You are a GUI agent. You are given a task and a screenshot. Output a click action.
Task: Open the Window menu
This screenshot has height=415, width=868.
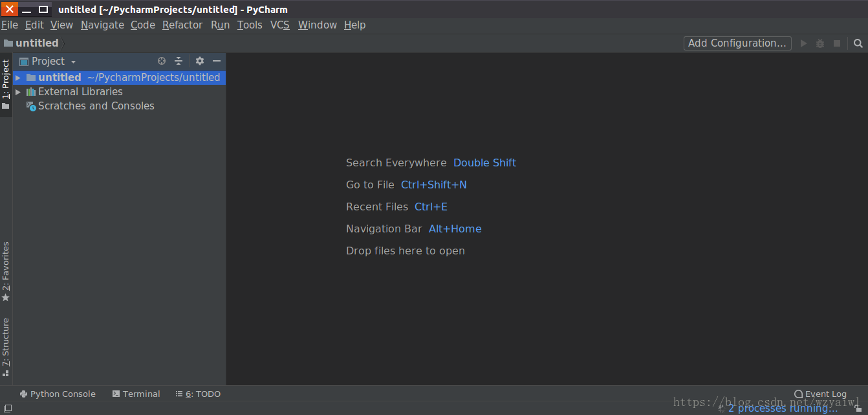(x=318, y=25)
